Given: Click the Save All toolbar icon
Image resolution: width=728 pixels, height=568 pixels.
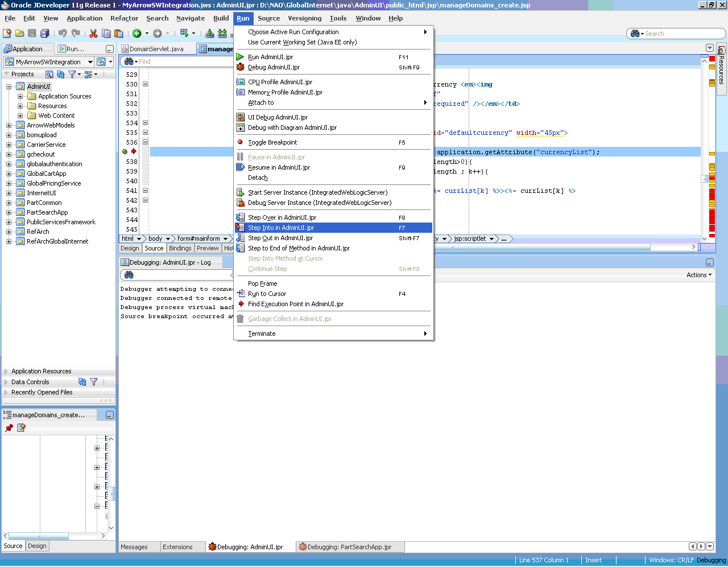Looking at the screenshot, I should tap(44, 34).
